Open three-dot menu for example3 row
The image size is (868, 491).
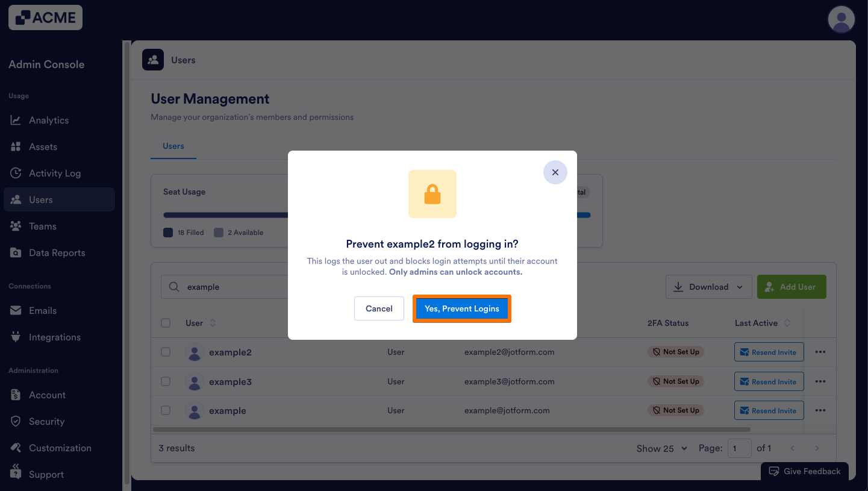click(x=820, y=381)
